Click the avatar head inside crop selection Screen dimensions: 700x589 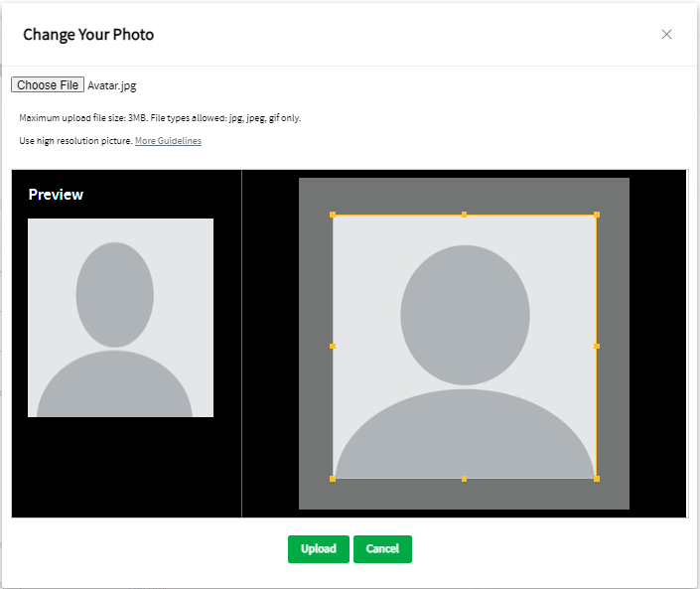(x=465, y=314)
